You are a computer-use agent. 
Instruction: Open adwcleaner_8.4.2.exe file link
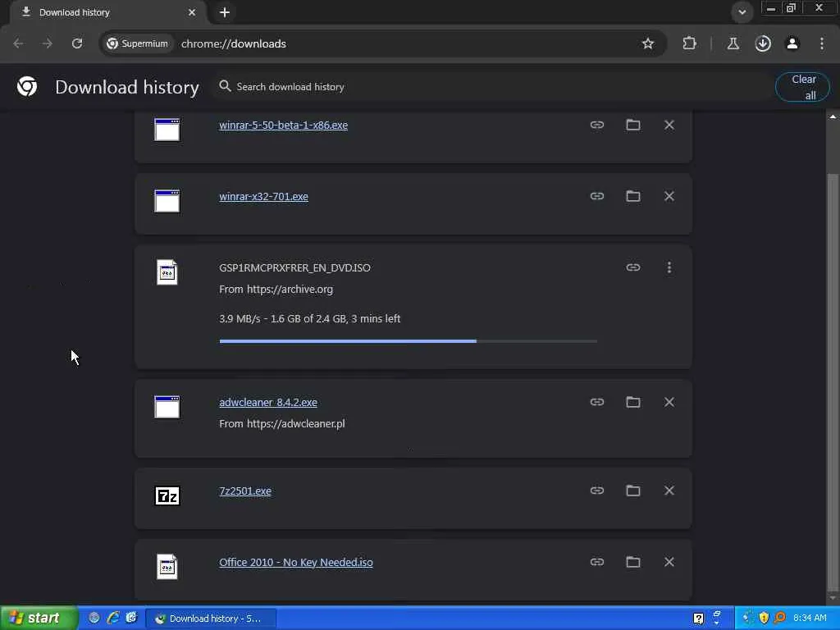[x=268, y=402]
